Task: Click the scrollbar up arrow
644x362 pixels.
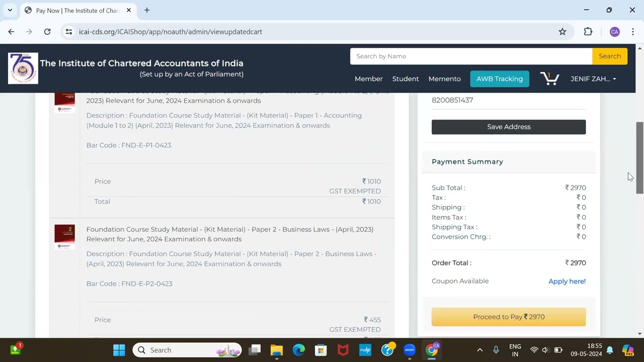Action: 639,48
